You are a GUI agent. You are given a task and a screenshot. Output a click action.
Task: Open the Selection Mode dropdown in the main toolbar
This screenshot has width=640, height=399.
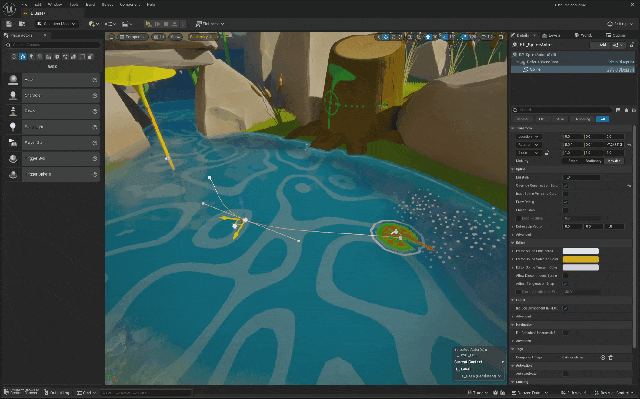click(57, 24)
